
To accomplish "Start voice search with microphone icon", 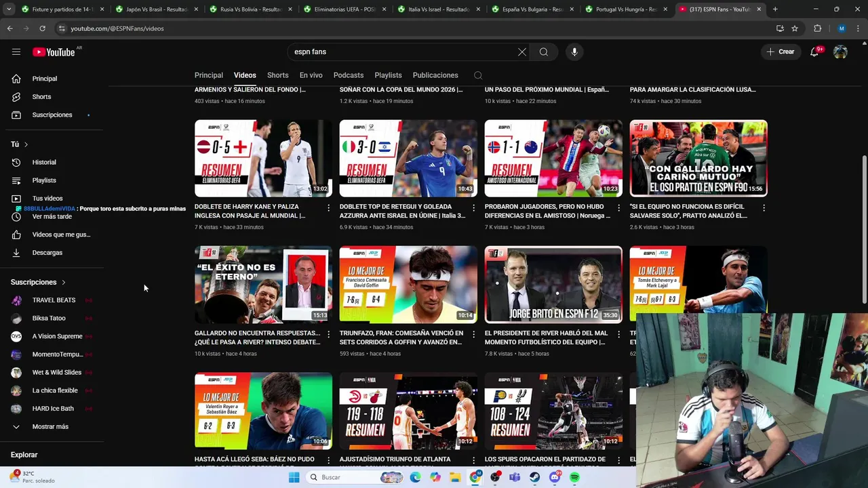I will click(x=574, y=52).
